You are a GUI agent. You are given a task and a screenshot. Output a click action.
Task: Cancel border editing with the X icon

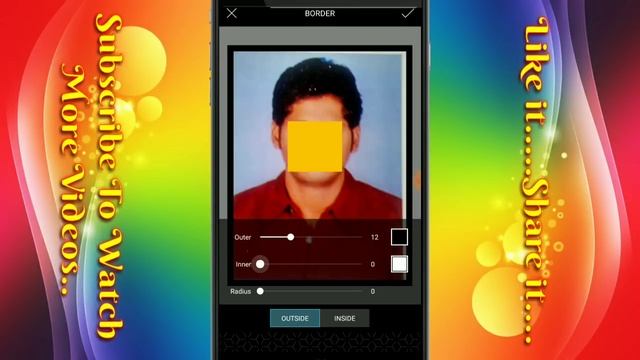232,13
